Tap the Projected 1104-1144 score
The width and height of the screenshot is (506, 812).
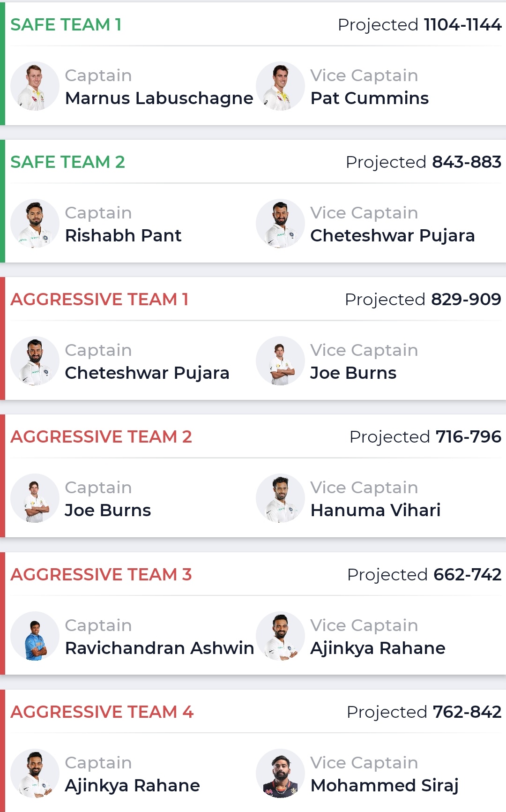419,24
